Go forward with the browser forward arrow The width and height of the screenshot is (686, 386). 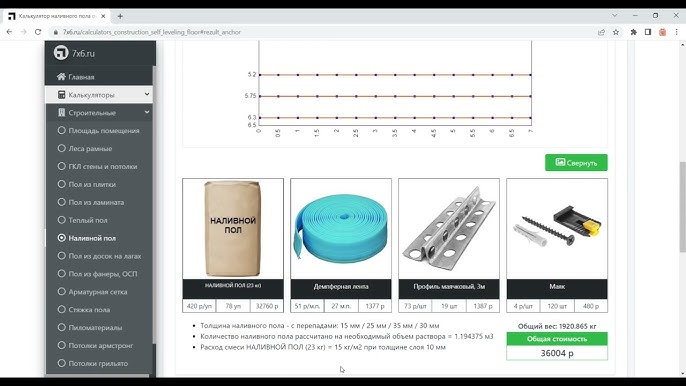pos(24,32)
